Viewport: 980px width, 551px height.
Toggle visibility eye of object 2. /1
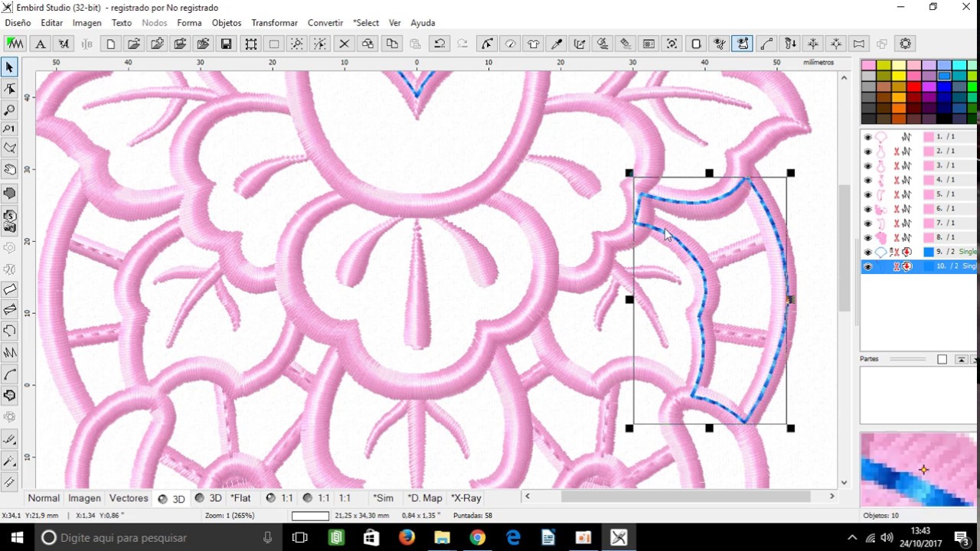click(x=867, y=152)
